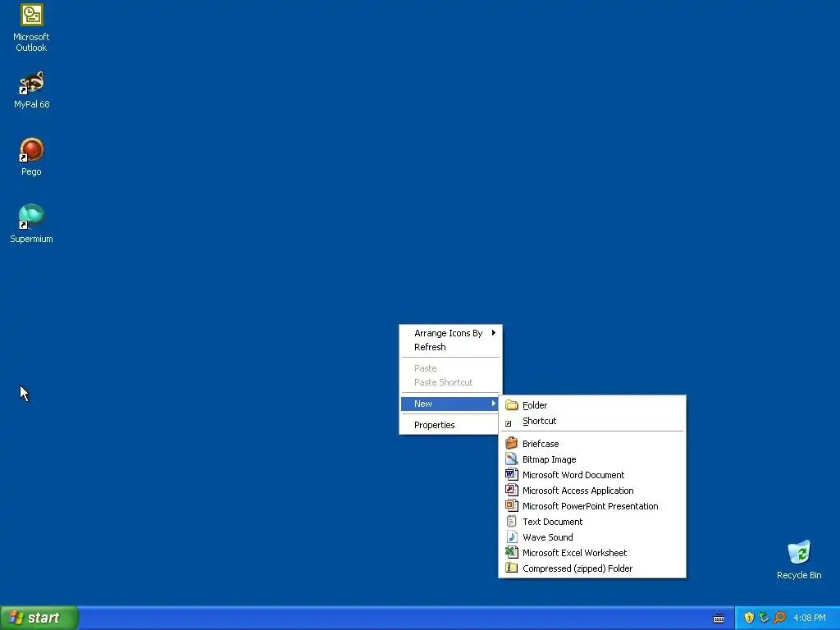Click the safely remove hardware tray icon
The width and height of the screenshot is (840, 630).
click(x=764, y=618)
